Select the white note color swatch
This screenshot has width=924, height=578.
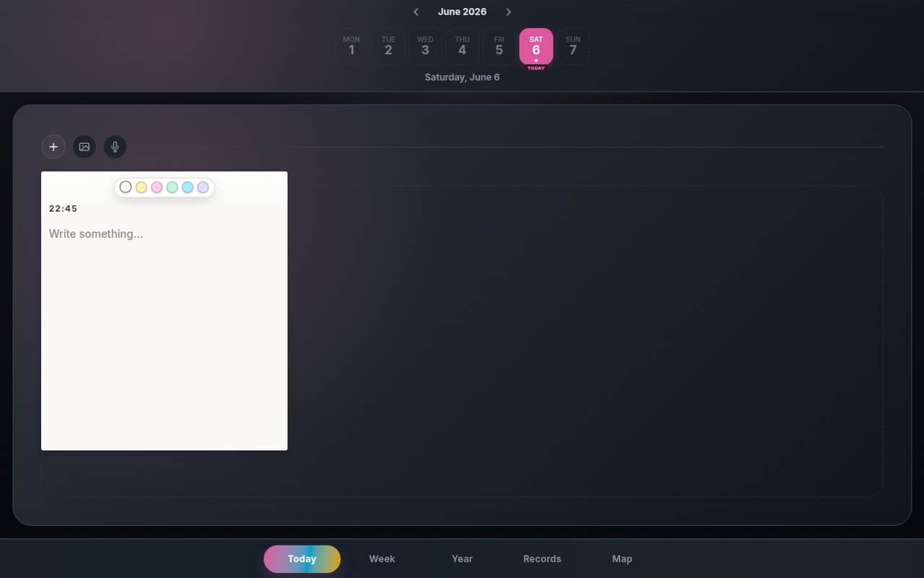(126, 187)
